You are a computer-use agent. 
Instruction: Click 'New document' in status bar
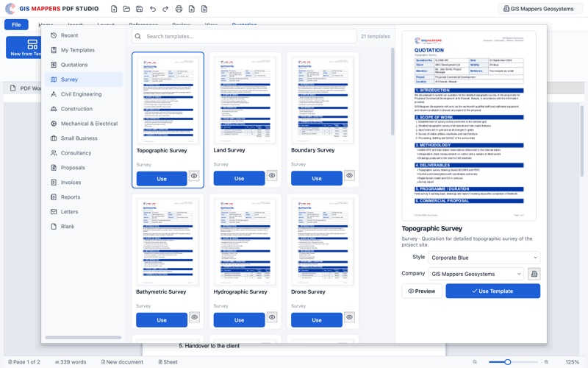tap(122, 362)
